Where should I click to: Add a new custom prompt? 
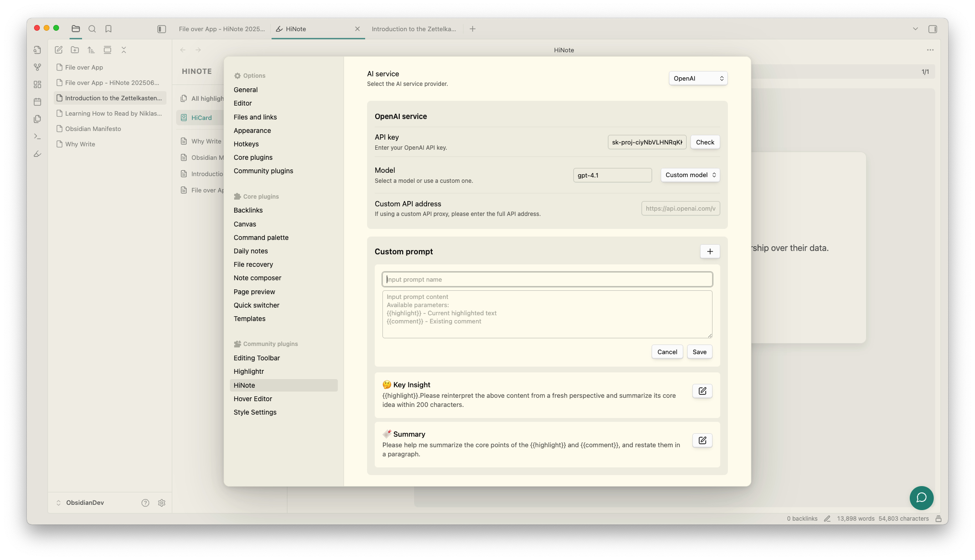(x=710, y=251)
